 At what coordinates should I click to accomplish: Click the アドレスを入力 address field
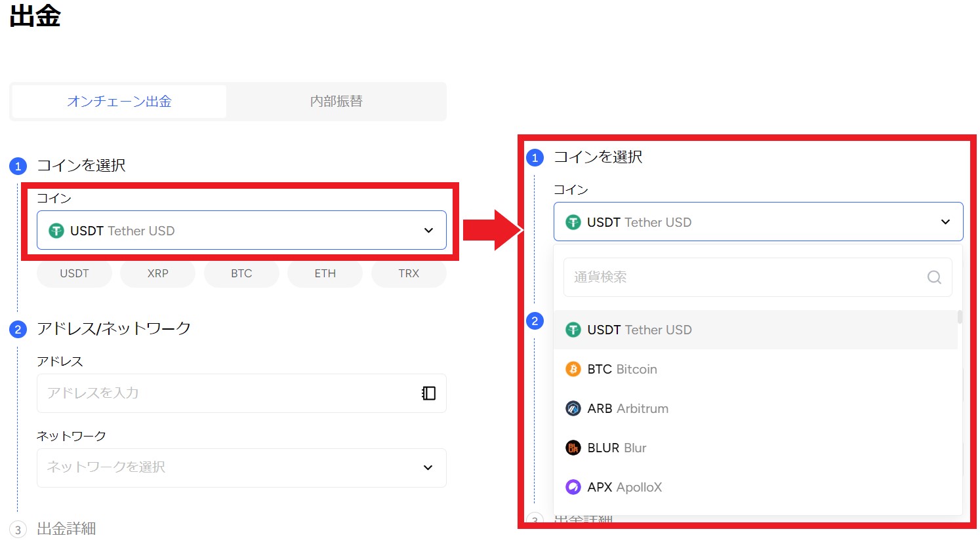pos(241,393)
